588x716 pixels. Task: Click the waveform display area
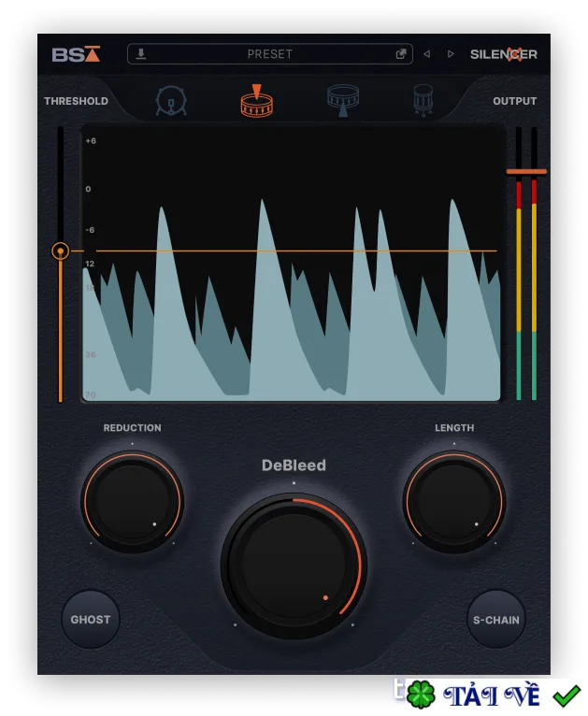tap(292, 264)
